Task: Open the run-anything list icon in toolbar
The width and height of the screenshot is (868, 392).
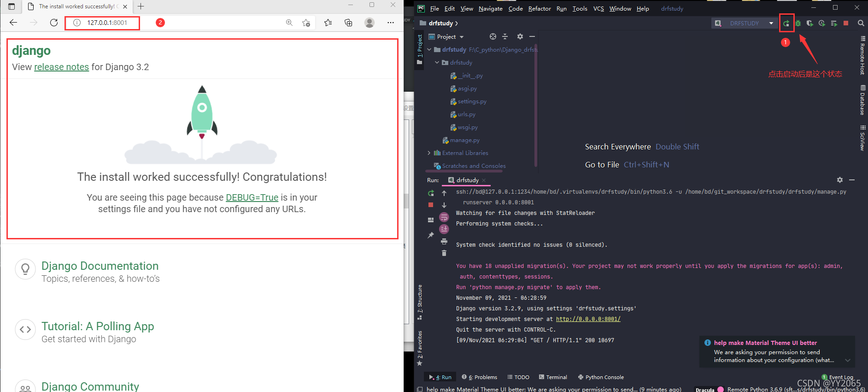Action: pyautogui.click(x=834, y=23)
